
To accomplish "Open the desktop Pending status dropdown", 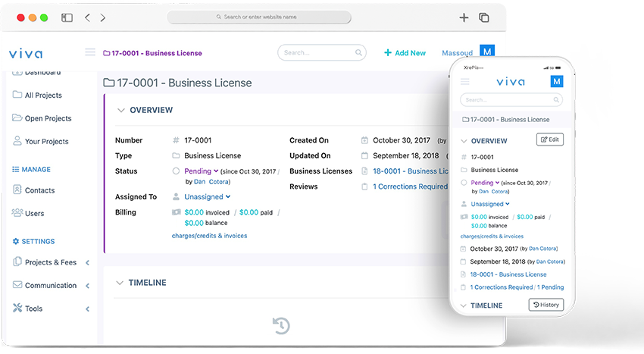I will click(202, 171).
